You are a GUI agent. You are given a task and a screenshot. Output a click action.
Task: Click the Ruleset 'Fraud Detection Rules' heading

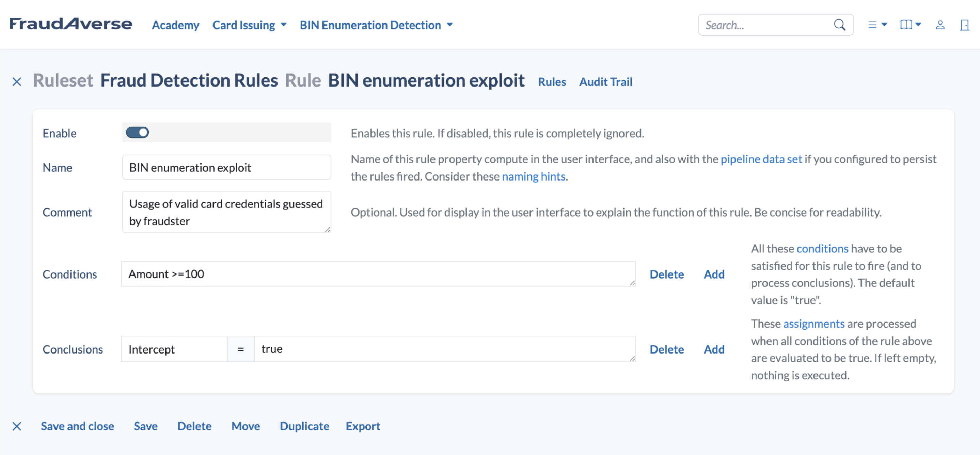189,80
